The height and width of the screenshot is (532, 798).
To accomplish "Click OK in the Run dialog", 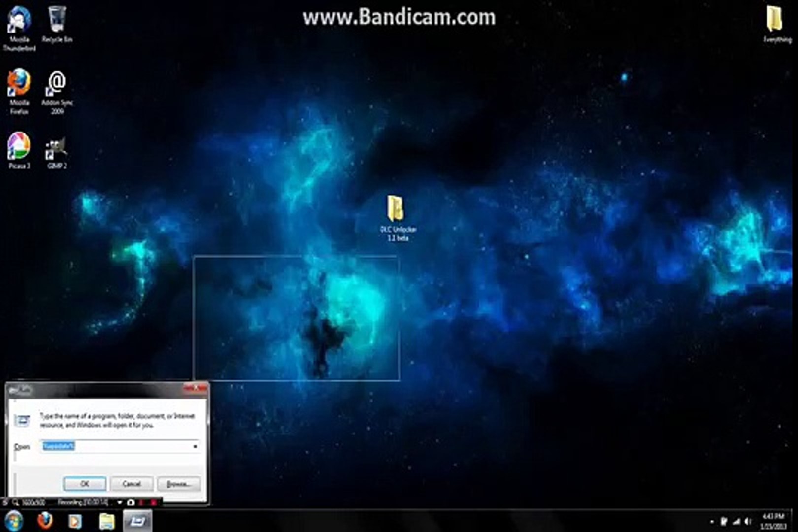I will [84, 484].
